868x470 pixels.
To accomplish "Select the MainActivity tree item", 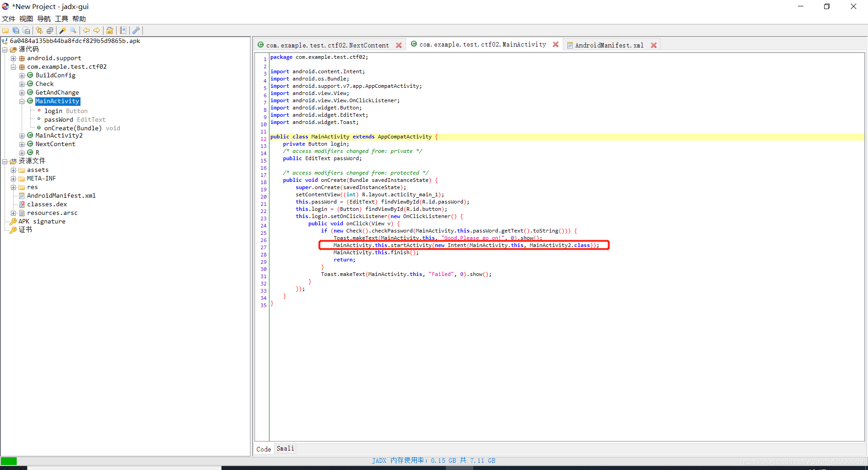I will (x=57, y=101).
